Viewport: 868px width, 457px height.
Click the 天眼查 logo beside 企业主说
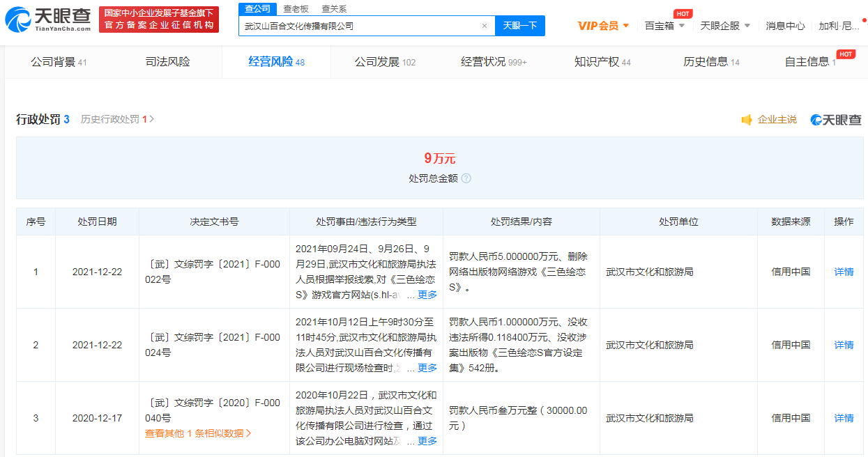(x=836, y=120)
